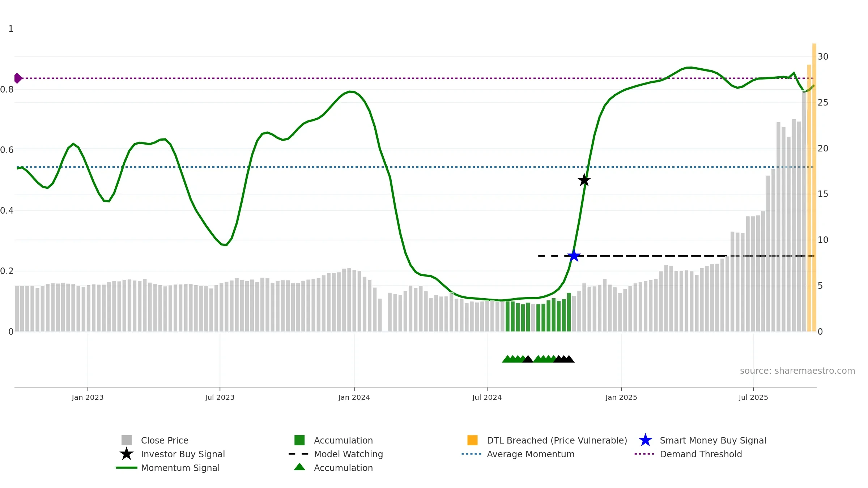868x488 pixels.
Task: Click the Jul 2024 axis label
Action: coord(487,397)
